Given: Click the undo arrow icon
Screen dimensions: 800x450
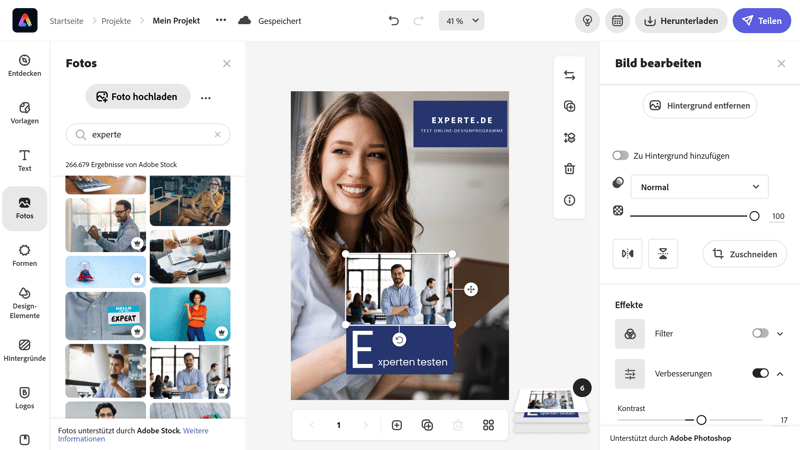Looking at the screenshot, I should [x=394, y=21].
